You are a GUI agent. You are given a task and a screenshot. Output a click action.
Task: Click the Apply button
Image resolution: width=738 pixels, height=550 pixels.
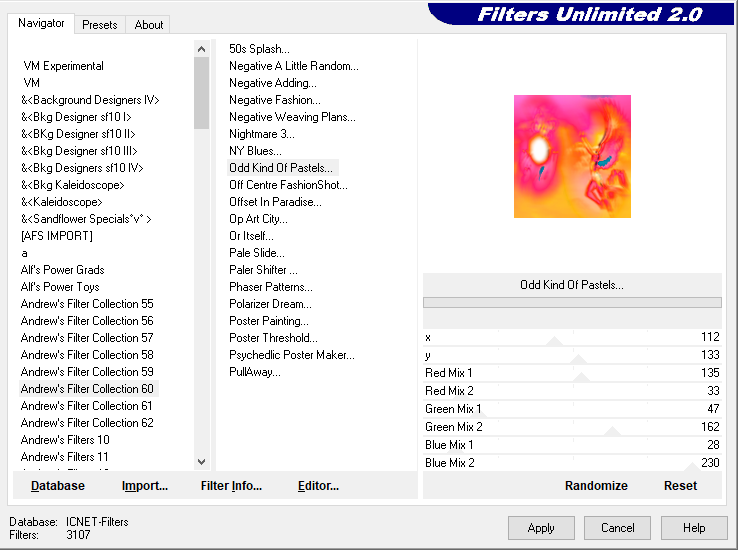tap(541, 528)
